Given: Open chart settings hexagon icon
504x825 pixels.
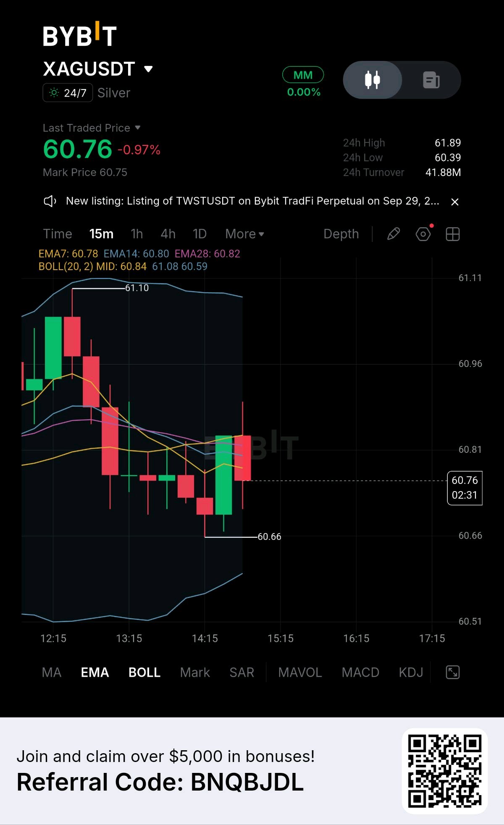Looking at the screenshot, I should point(423,234).
